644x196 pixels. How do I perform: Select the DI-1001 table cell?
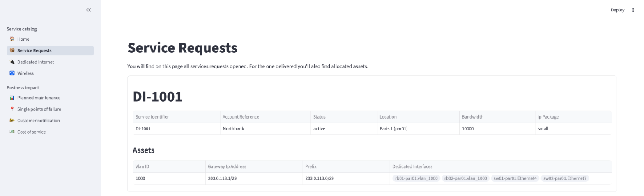[176, 129]
